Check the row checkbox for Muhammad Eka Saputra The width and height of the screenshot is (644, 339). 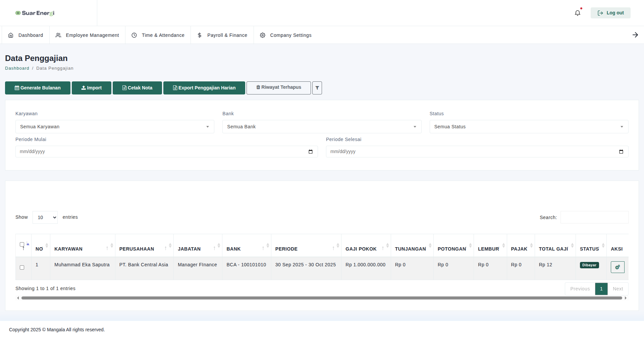click(22, 267)
